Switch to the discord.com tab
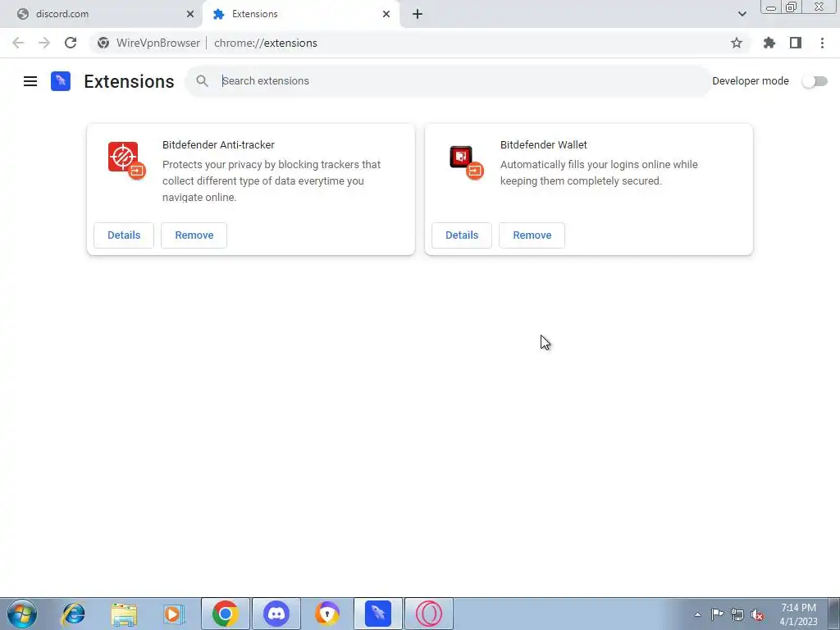The width and height of the screenshot is (840, 630). pyautogui.click(x=100, y=14)
